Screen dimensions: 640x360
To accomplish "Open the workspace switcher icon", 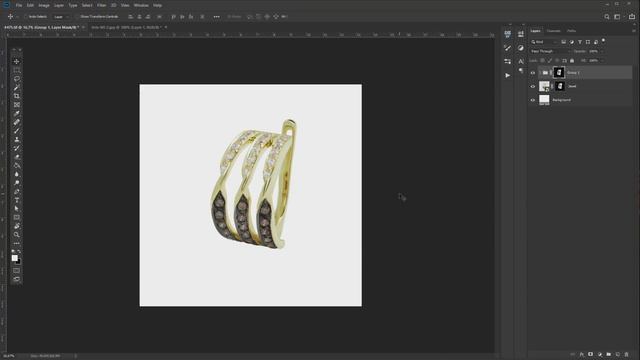I will 617,17.
